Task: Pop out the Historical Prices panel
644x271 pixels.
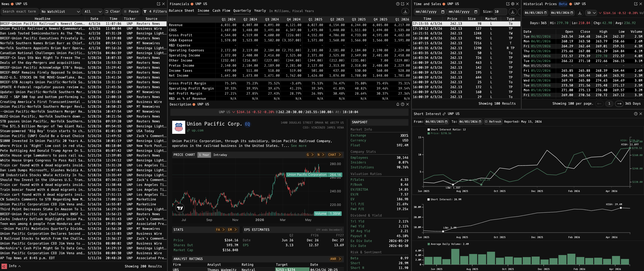Action: 636,4
